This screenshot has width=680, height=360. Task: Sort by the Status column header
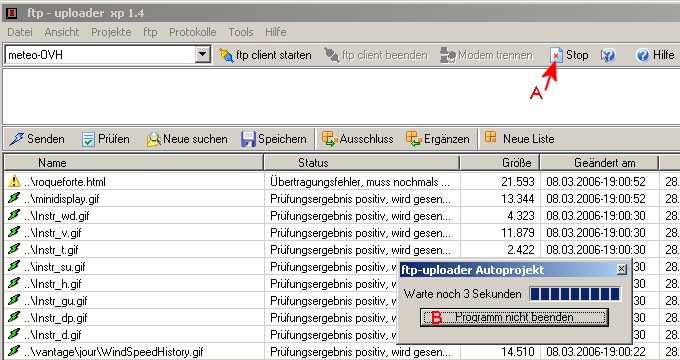362,163
